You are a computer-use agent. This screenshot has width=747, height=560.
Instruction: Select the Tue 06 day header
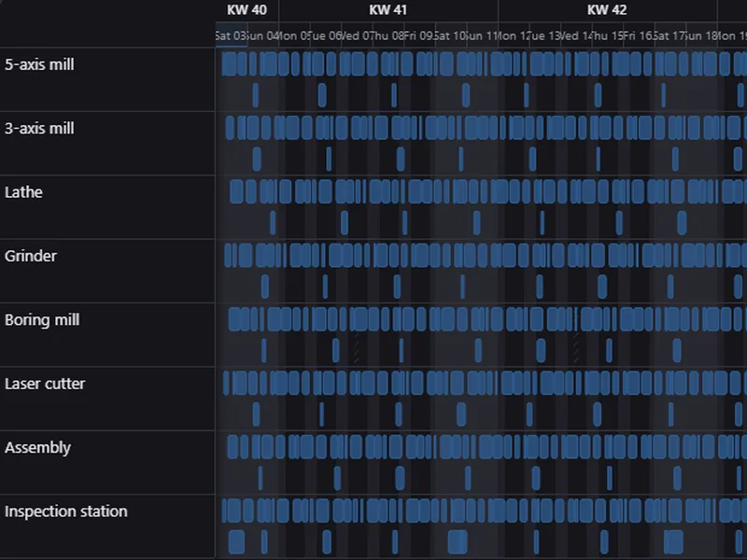[326, 35]
